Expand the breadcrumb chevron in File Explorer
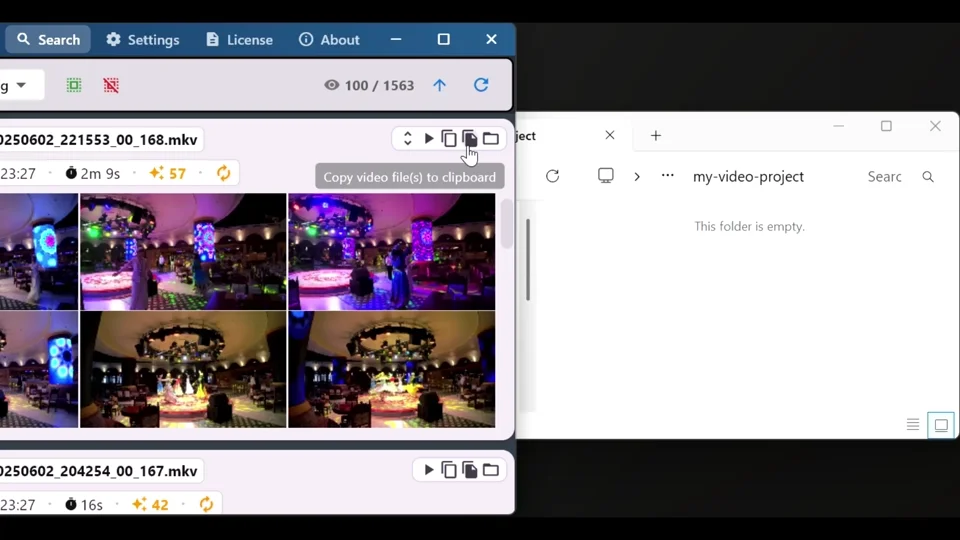The height and width of the screenshot is (540, 960). coord(637,176)
